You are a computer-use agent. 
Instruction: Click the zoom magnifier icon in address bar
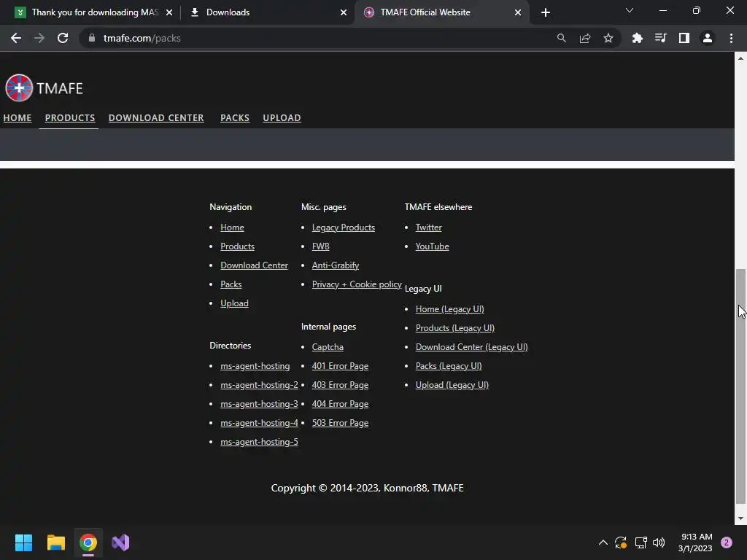click(562, 38)
